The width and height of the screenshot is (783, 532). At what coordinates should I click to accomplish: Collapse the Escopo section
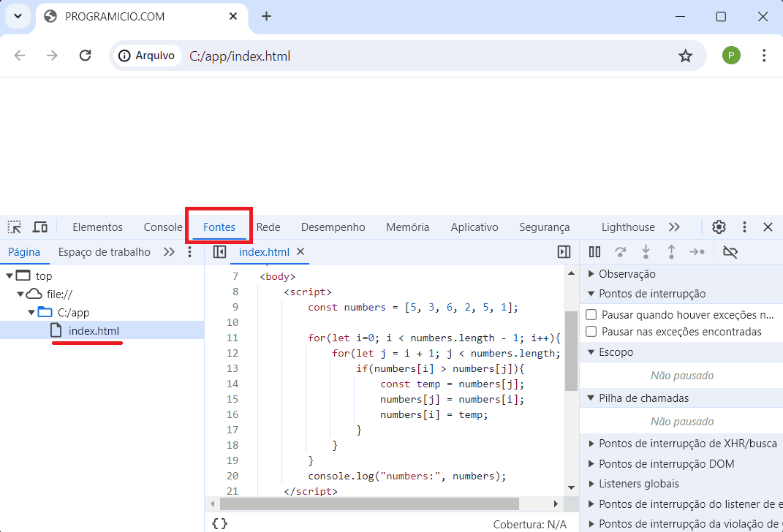click(x=591, y=352)
